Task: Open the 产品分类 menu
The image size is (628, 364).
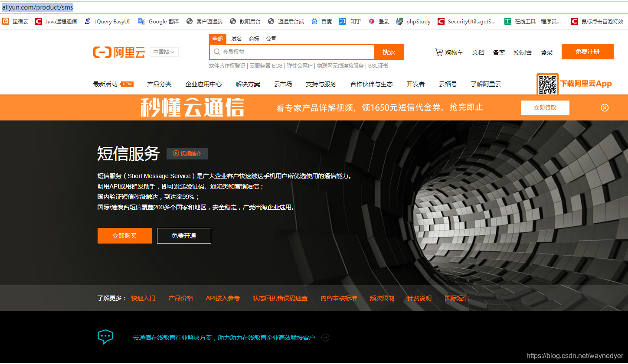Action: (x=159, y=84)
